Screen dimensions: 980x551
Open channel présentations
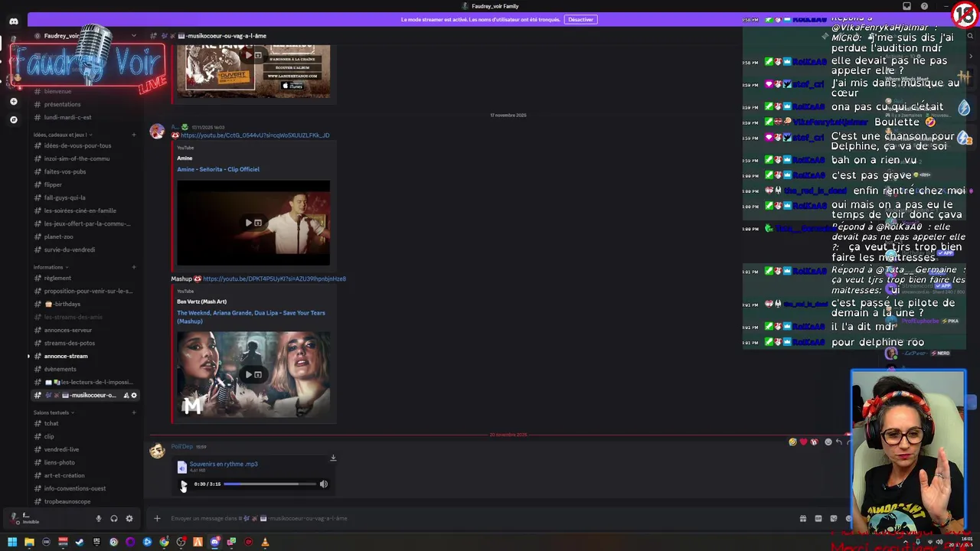coord(62,104)
